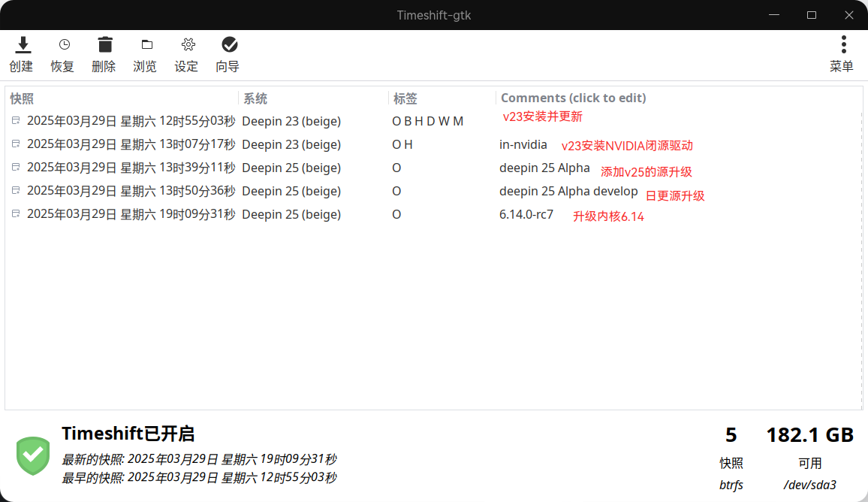The height and width of the screenshot is (502, 868).
Task: Edit the 'deepin 25 Alpha develop' comment
Action: 568,191
